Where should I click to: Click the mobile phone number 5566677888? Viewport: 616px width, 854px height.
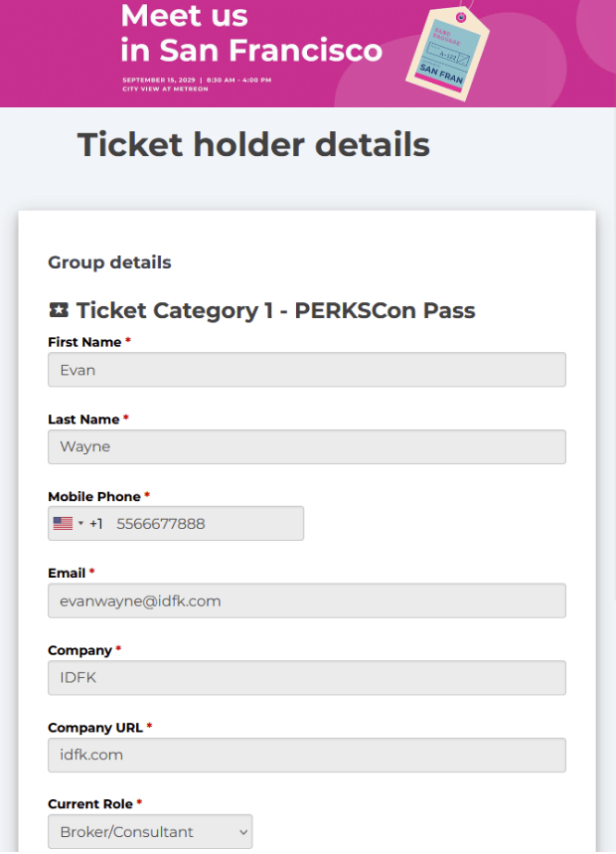(161, 524)
